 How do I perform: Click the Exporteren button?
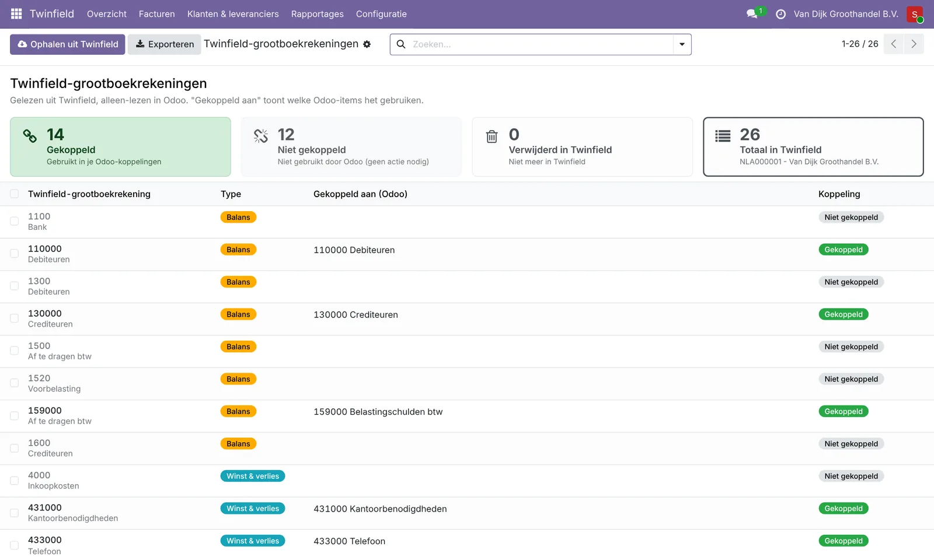pyautogui.click(x=165, y=44)
